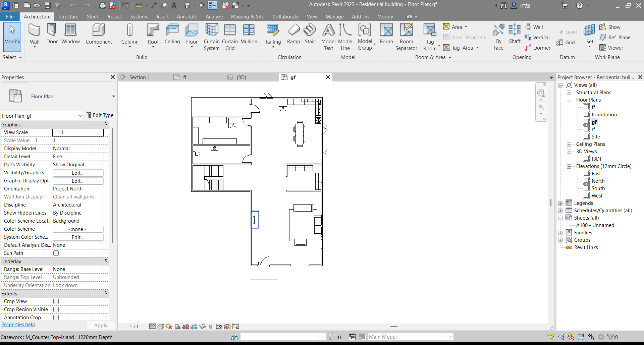The height and width of the screenshot is (345, 644).
Task: Select the Column tool
Action: coord(130,35)
